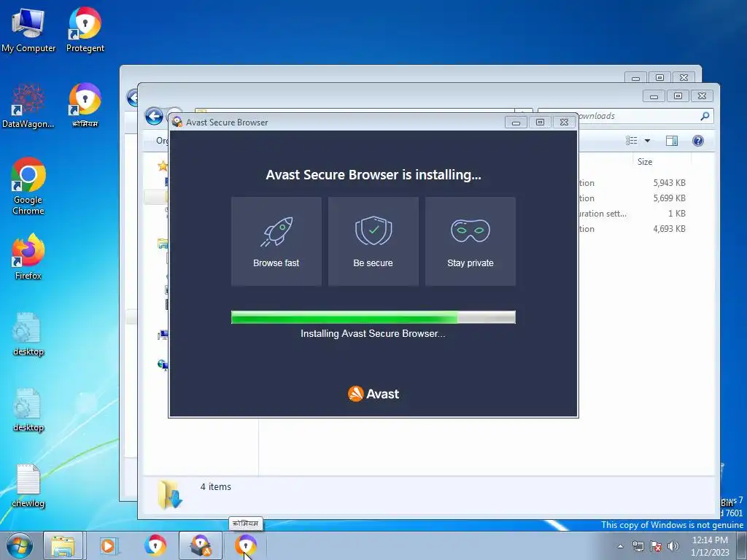Click the Browse fast rocket tile
Screen dimensions: 747x560
coord(276,241)
